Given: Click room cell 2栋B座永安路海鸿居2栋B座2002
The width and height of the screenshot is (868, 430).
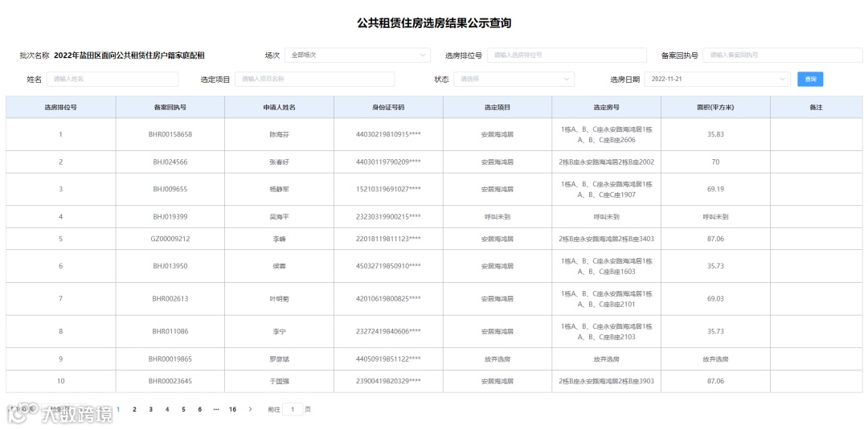Looking at the screenshot, I should (606, 162).
